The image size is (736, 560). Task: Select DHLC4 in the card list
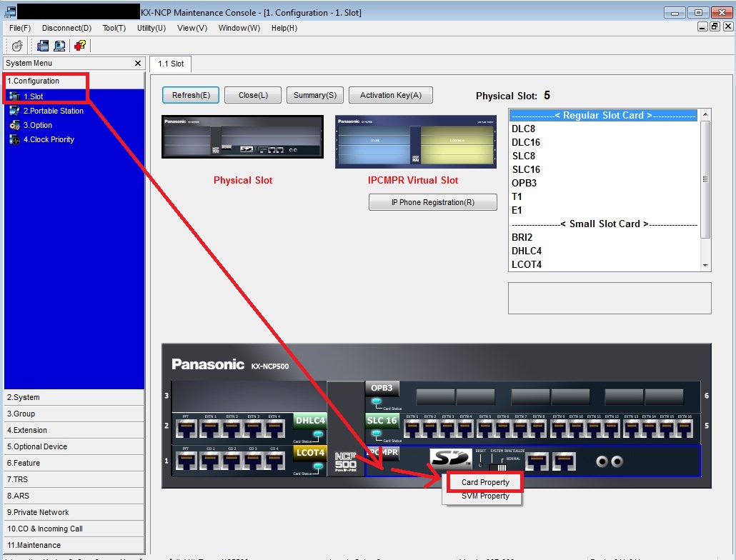click(603, 251)
